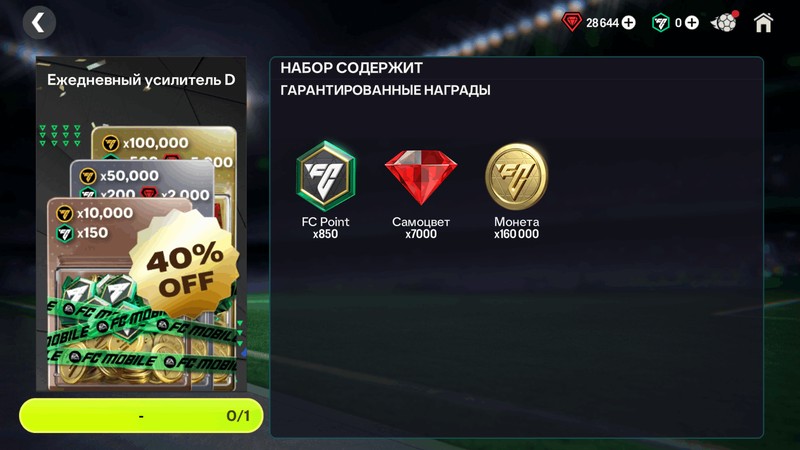Select the Самоцвет x7000 red gem reward
The height and width of the screenshot is (450, 800).
pos(421,178)
